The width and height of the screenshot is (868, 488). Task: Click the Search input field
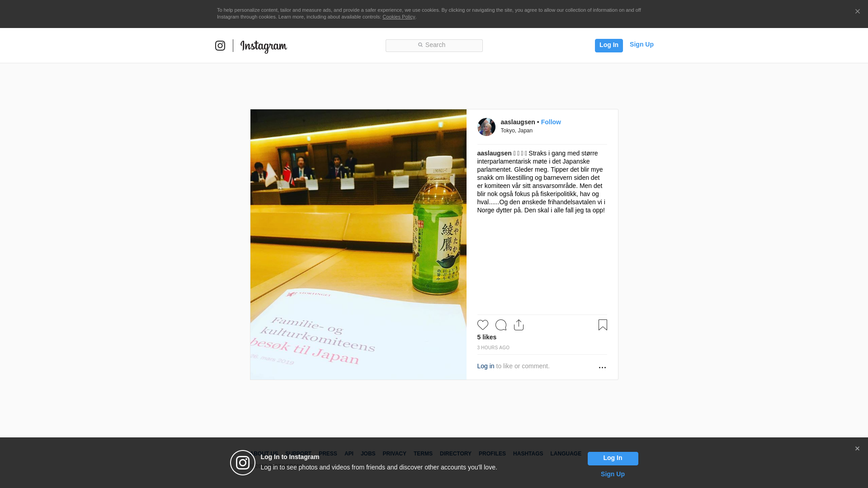434,45
